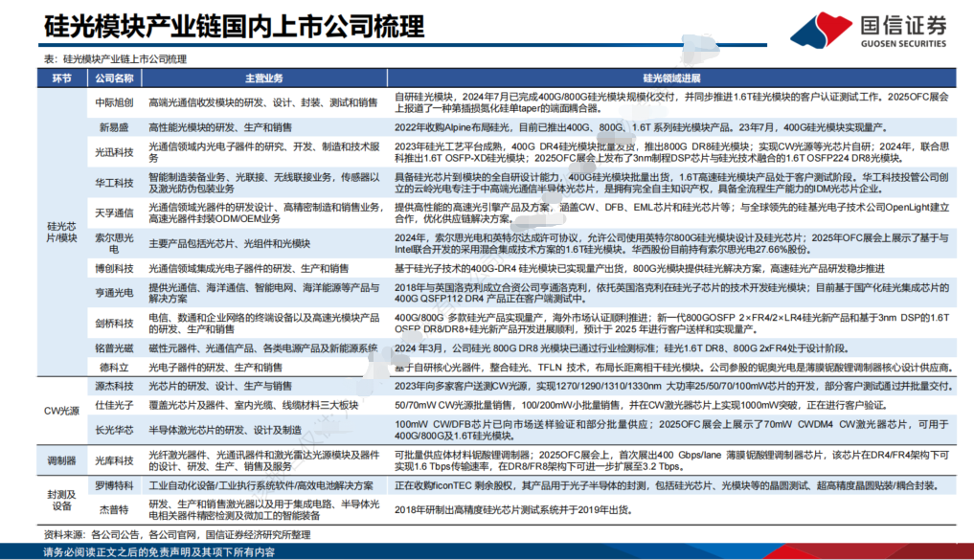The height and width of the screenshot is (560, 974).
Task: Select 源杰科技 main business cell 光芯片的研发
Action: point(220,386)
